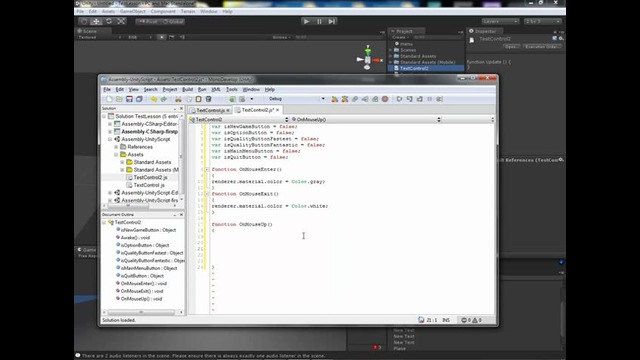Open MonoDevelop Build menu
The height and width of the screenshot is (360, 640).
pos(187,89)
